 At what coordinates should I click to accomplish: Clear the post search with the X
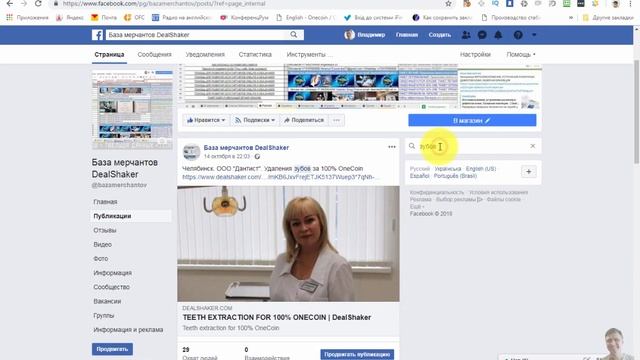[533, 146]
